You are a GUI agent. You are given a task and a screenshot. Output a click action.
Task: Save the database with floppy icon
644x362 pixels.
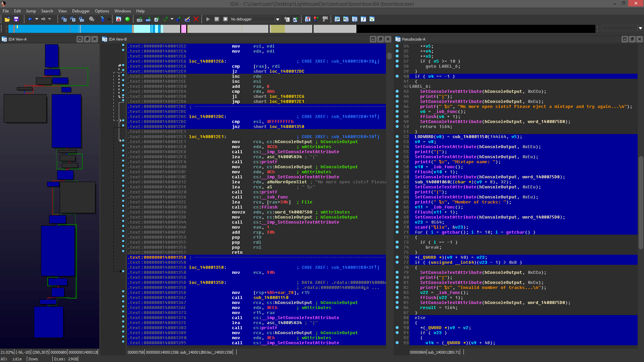[x=16, y=19]
